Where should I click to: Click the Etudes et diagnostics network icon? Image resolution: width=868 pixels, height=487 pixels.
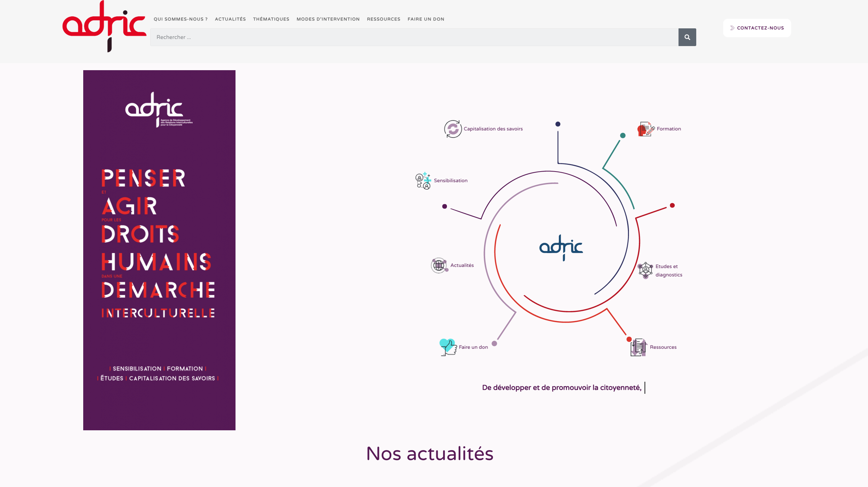(645, 270)
